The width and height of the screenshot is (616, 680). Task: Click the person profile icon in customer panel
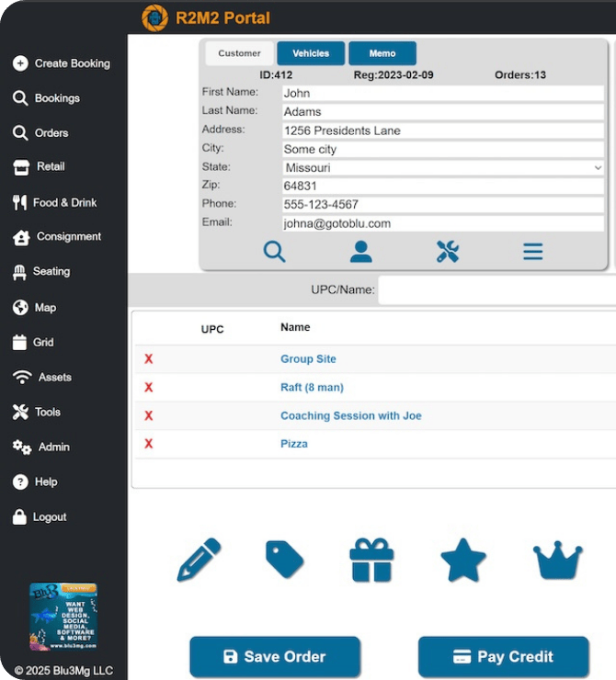pos(360,251)
